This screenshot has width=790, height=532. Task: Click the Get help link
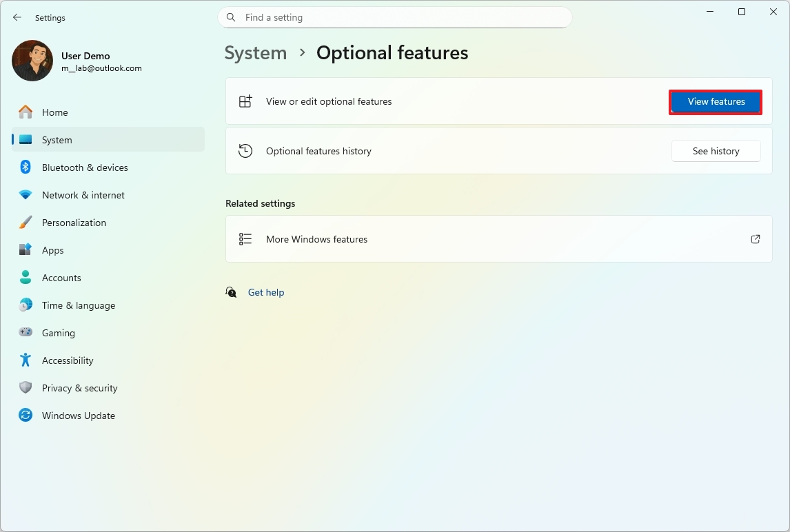[x=266, y=292]
